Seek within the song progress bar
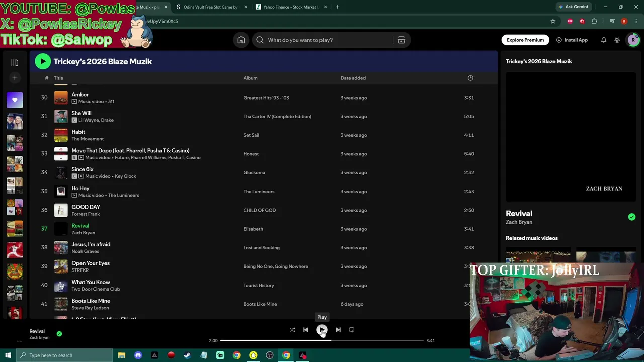 [x=322, y=341]
